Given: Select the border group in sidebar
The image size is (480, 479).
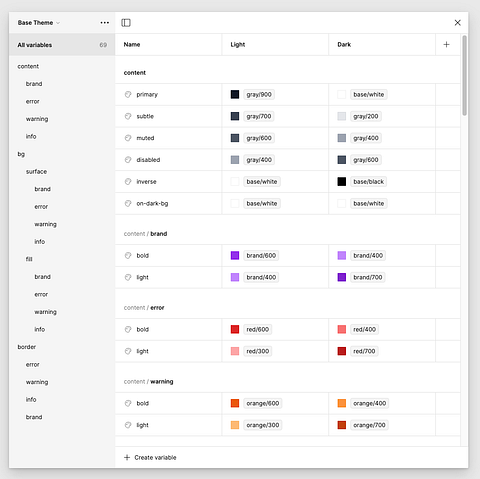Looking at the screenshot, I should 27,347.
